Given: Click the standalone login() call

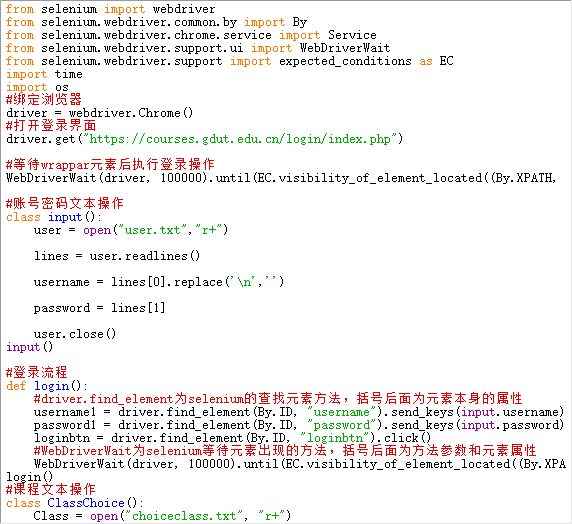Looking at the screenshot, I should (30, 477).
